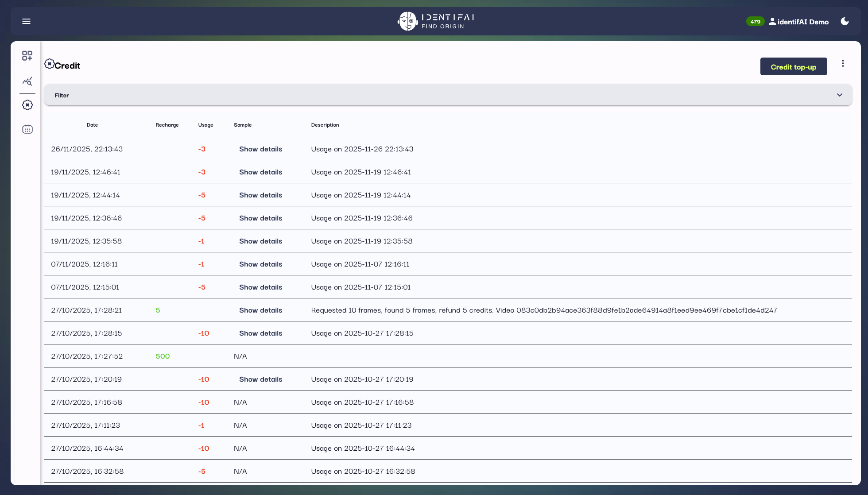This screenshot has width=868, height=495.
Task: Open the analytics search sidebar icon
Action: point(27,81)
